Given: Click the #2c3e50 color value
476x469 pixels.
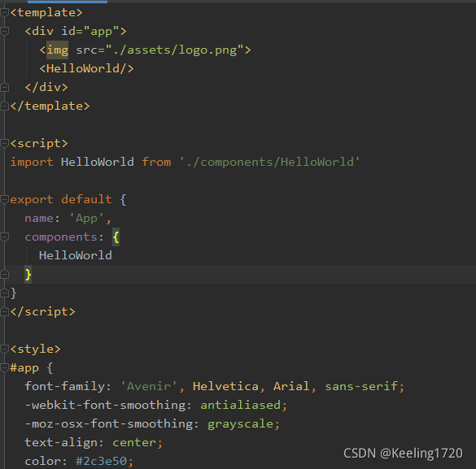Looking at the screenshot, I should [x=101, y=461].
